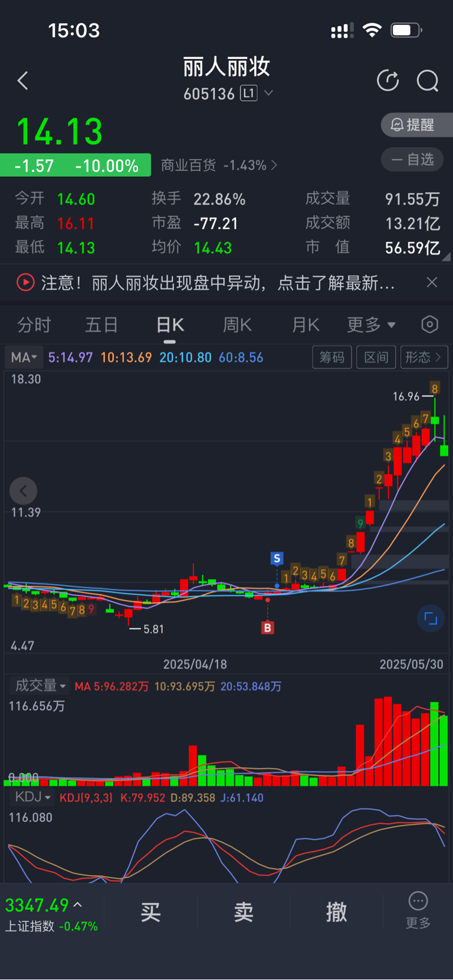Open the KDJ indicator dropdown
Screen dimensions: 453x980
(32, 797)
